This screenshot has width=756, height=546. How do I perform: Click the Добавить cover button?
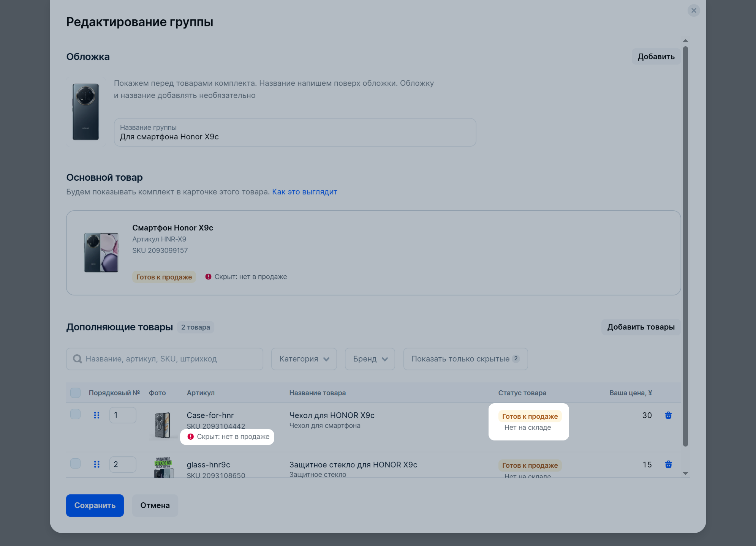click(x=656, y=57)
